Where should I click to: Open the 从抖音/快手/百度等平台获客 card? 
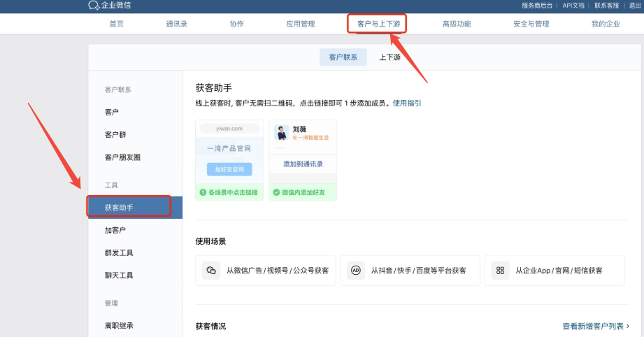coord(410,270)
